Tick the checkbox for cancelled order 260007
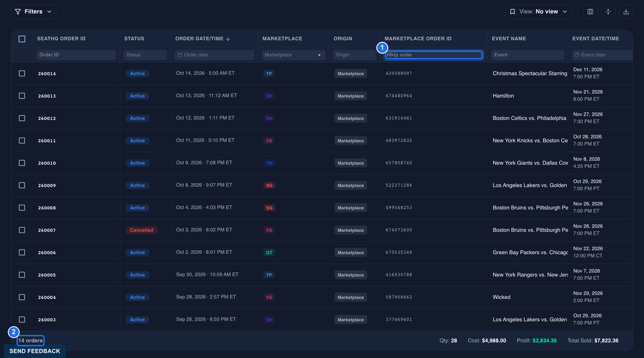Screen dimensions: 644x358 click(22, 230)
